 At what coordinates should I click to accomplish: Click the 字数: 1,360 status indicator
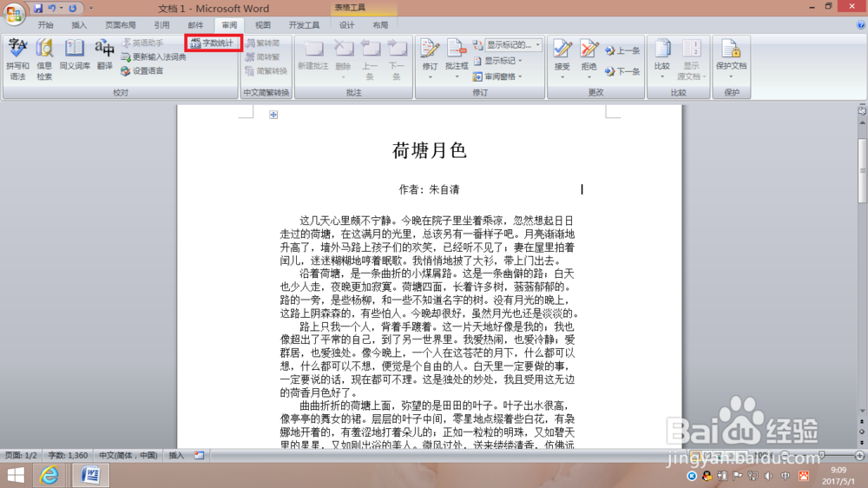(68, 455)
